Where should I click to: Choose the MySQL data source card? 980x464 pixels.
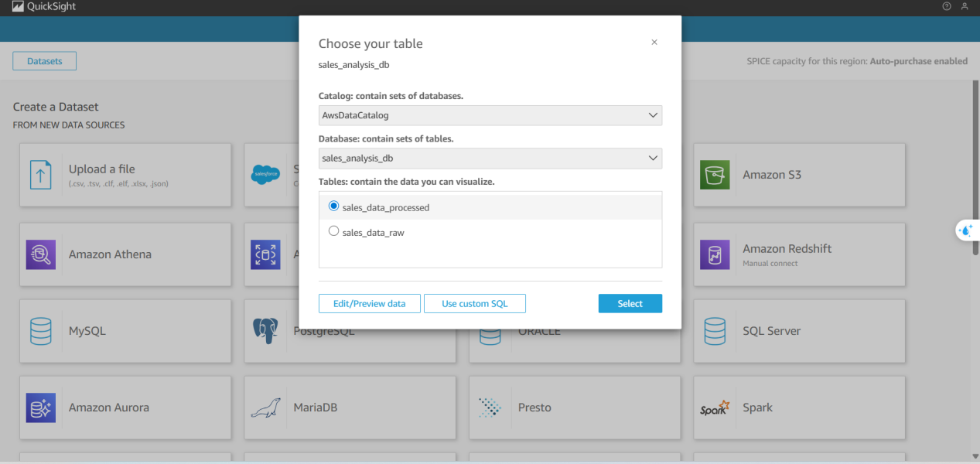coord(125,331)
